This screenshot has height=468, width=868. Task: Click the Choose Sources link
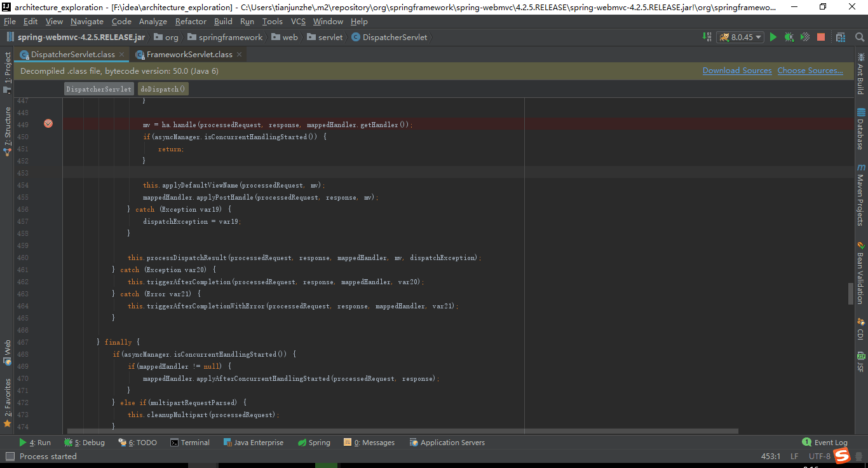810,71
